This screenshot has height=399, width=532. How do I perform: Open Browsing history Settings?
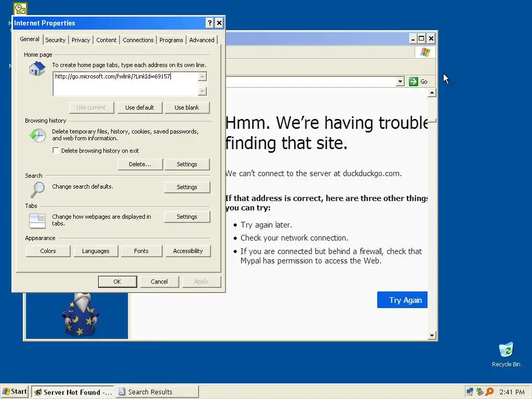[x=187, y=164]
